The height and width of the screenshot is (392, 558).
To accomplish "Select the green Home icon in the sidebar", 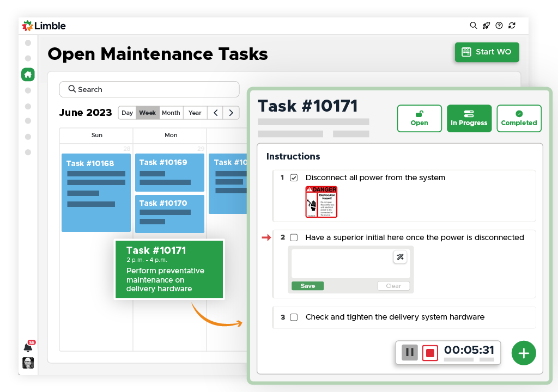I will pyautogui.click(x=28, y=74).
